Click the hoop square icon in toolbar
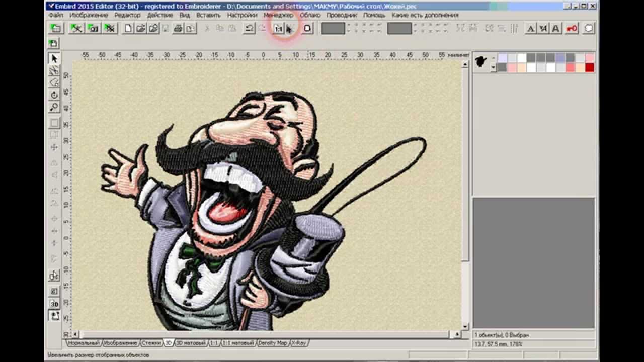 307,29
